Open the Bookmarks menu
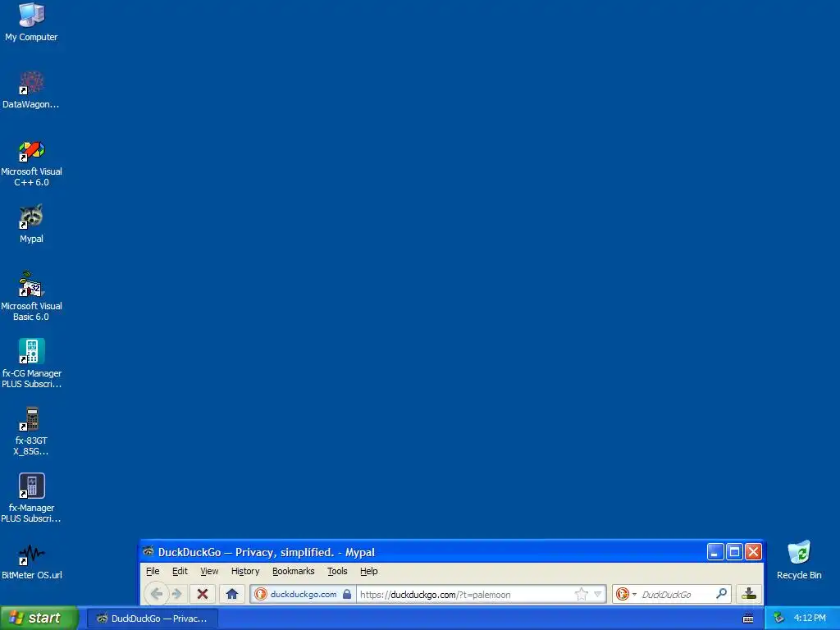Screen dimensions: 840x630 click(293, 571)
